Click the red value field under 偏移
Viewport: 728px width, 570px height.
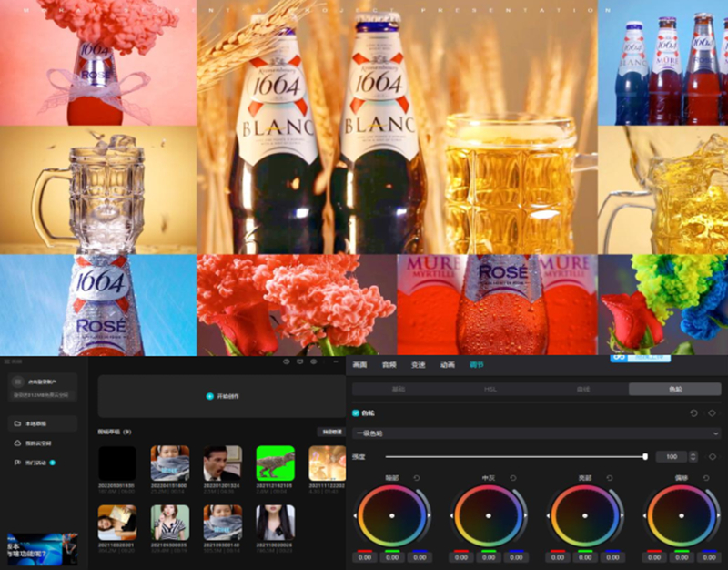pyautogui.click(x=654, y=557)
